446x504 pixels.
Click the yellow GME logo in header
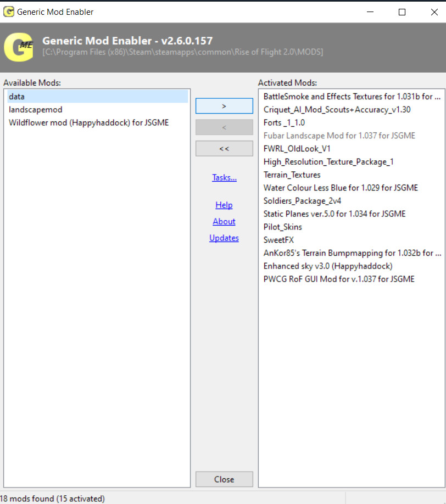click(x=19, y=47)
